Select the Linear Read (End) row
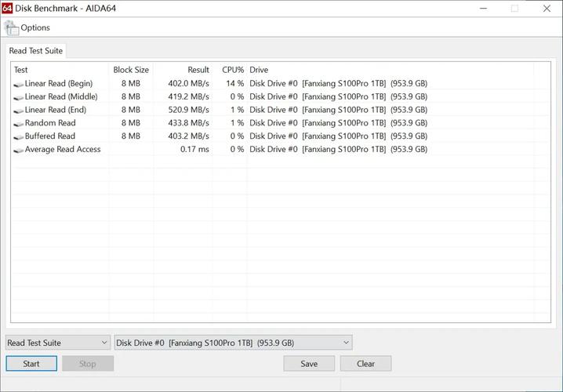 (281, 110)
